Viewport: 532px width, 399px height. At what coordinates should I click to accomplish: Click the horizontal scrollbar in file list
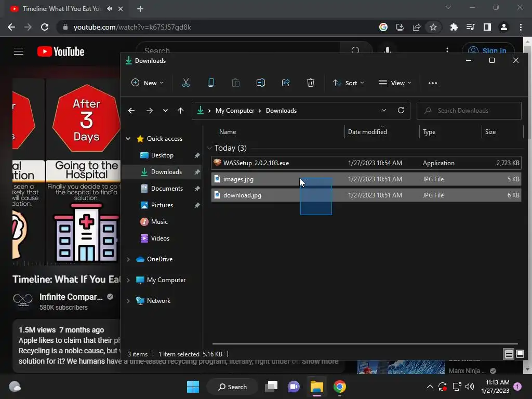(365, 344)
